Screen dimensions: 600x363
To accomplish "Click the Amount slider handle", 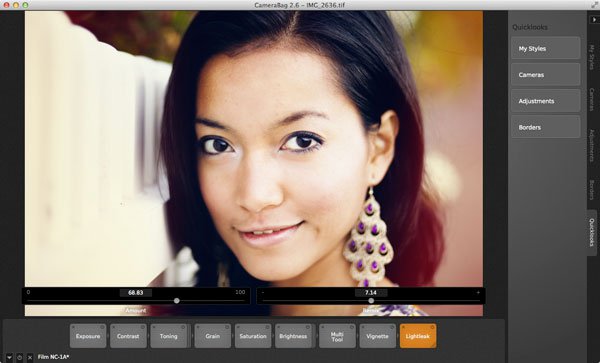I will [x=176, y=301].
